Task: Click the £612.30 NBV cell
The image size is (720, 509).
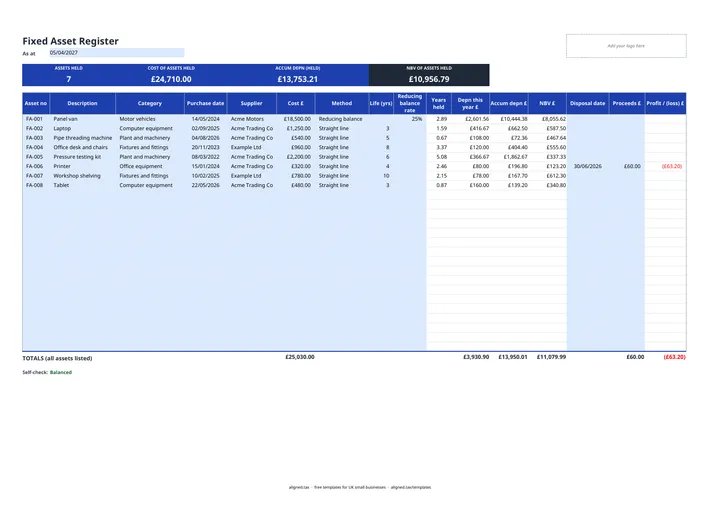Action: [x=547, y=176]
